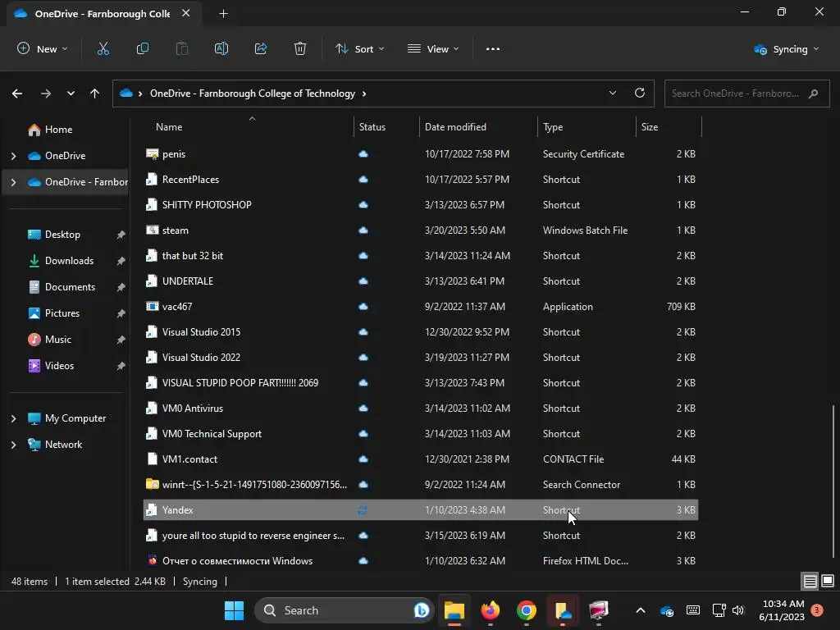The image size is (840, 630).
Task: Select Visual Studio 2022 shortcut
Action: click(421, 357)
